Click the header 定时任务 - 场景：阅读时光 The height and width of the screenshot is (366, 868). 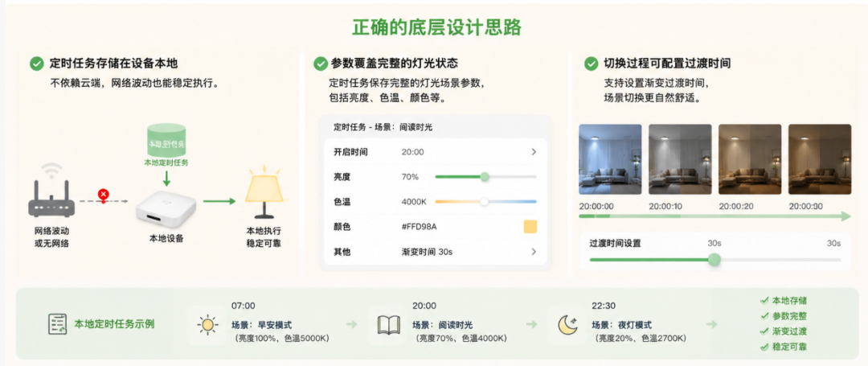[x=383, y=127]
